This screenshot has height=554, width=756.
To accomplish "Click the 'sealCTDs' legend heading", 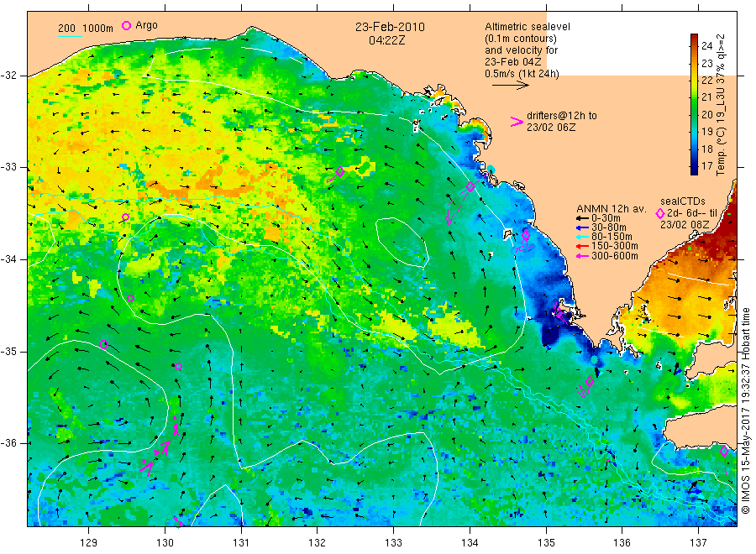I will [683, 201].
